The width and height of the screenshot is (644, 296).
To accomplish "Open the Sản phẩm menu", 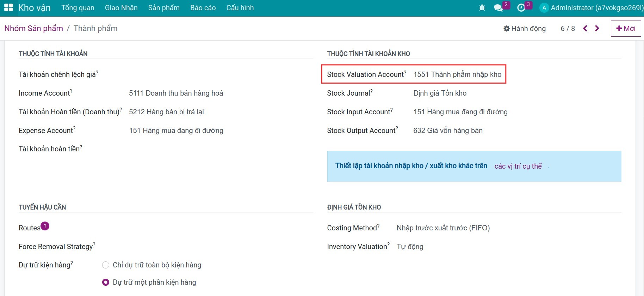I will point(164,8).
